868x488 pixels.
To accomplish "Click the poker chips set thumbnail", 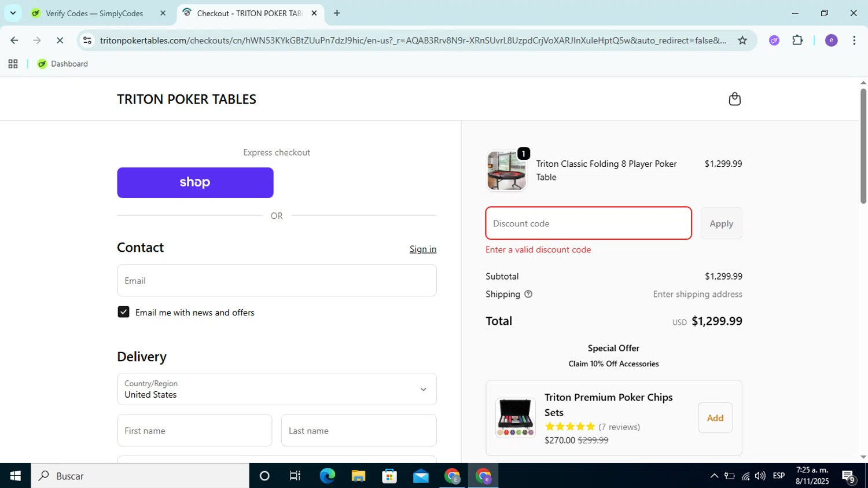I will [515, 417].
